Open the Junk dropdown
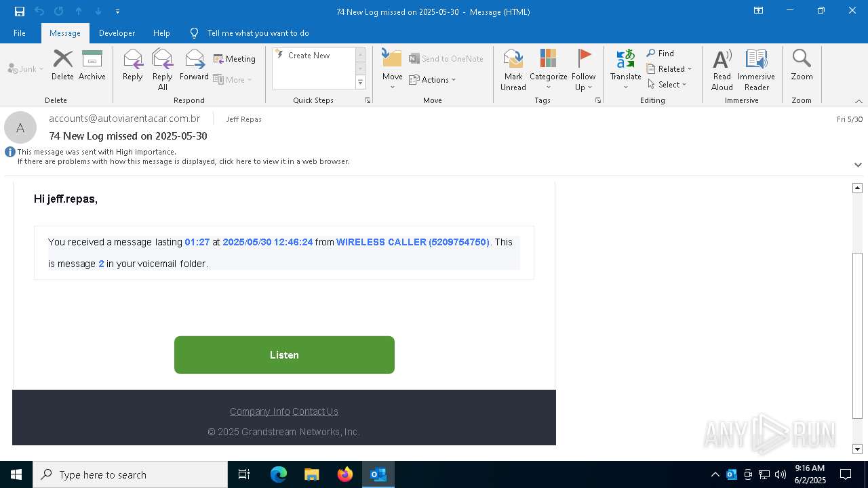Viewport: 868px width, 488px height. point(26,68)
